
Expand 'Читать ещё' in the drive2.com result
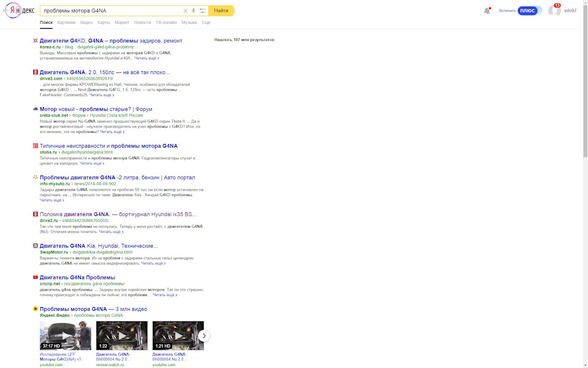coord(102,95)
